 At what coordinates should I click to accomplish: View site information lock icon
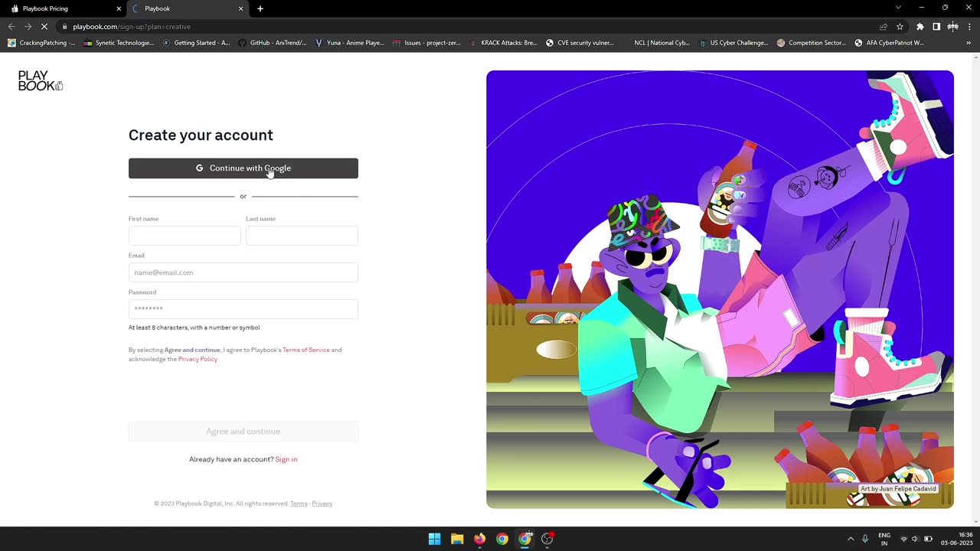(x=65, y=27)
